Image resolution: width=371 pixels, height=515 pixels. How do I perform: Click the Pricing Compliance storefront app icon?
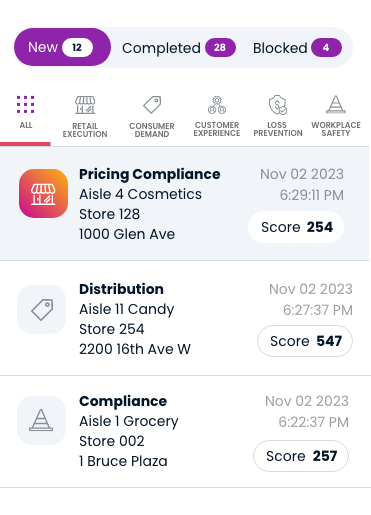click(x=43, y=193)
